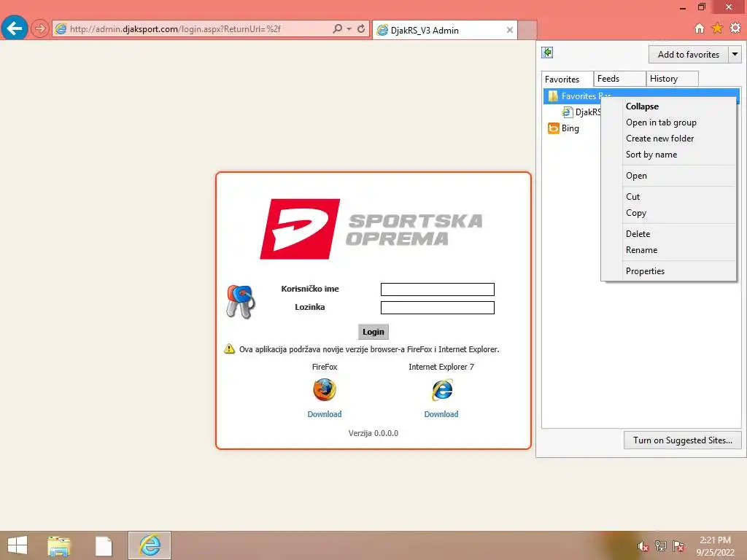The height and width of the screenshot is (560, 747).
Task: Open a new blank tab
Action: tap(527, 30)
